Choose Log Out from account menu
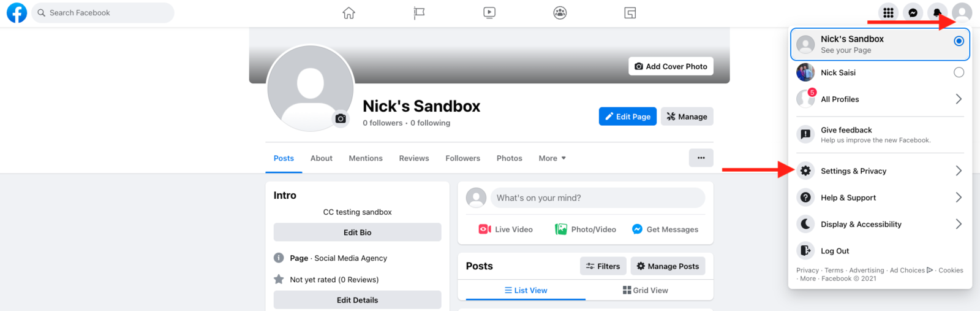Viewport: 980px width, 311px height. (x=834, y=251)
